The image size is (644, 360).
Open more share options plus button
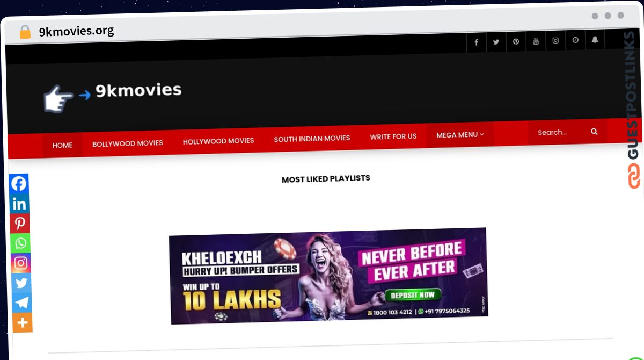tap(23, 322)
